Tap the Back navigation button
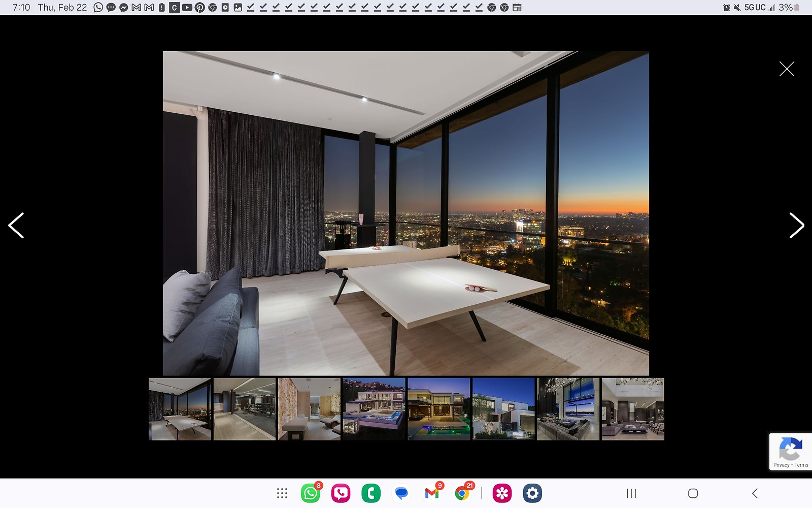This screenshot has width=812, height=508. tap(755, 493)
